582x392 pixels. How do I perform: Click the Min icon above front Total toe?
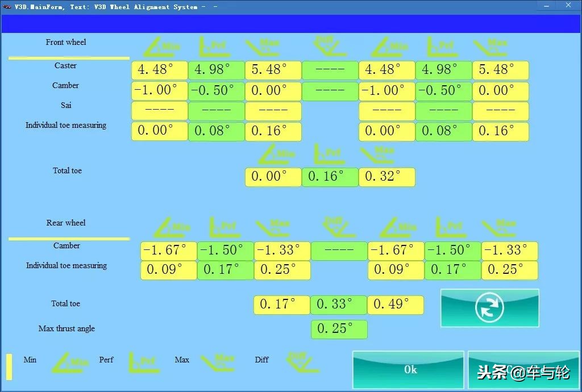(x=276, y=154)
